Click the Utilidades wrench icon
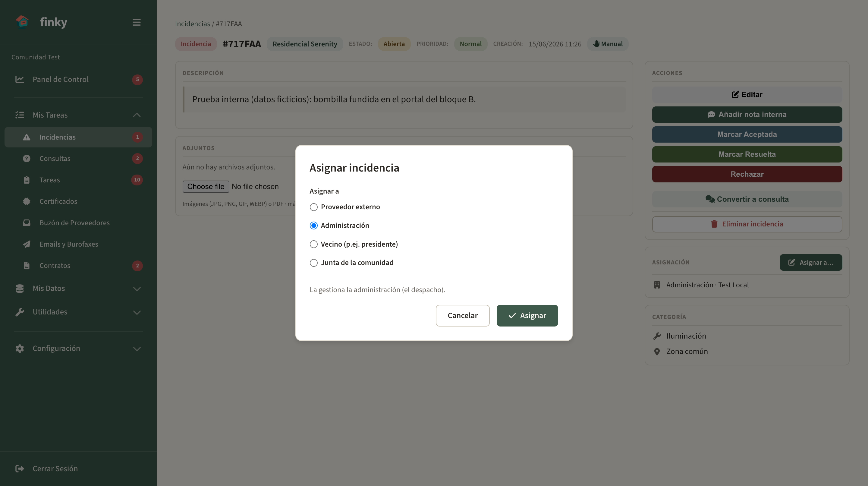Screen dimensions: 868x486 tap(20, 312)
